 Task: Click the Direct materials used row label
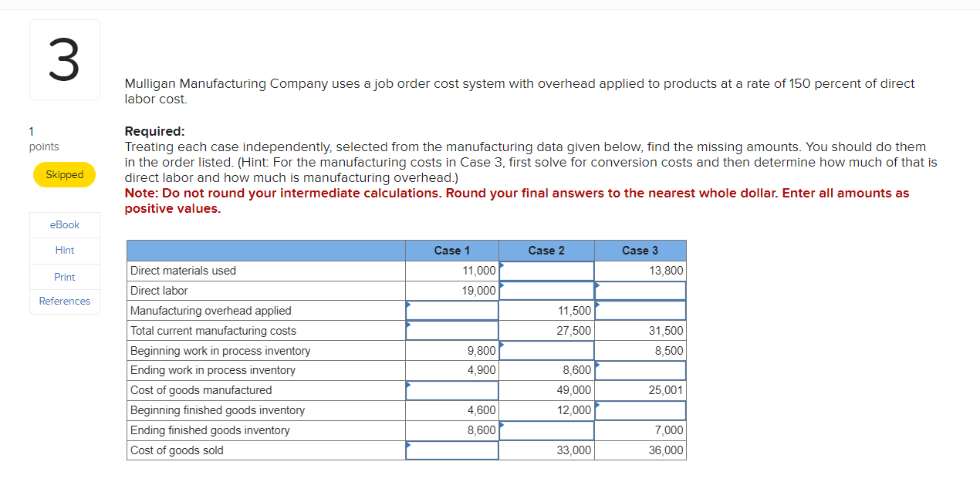(x=184, y=271)
